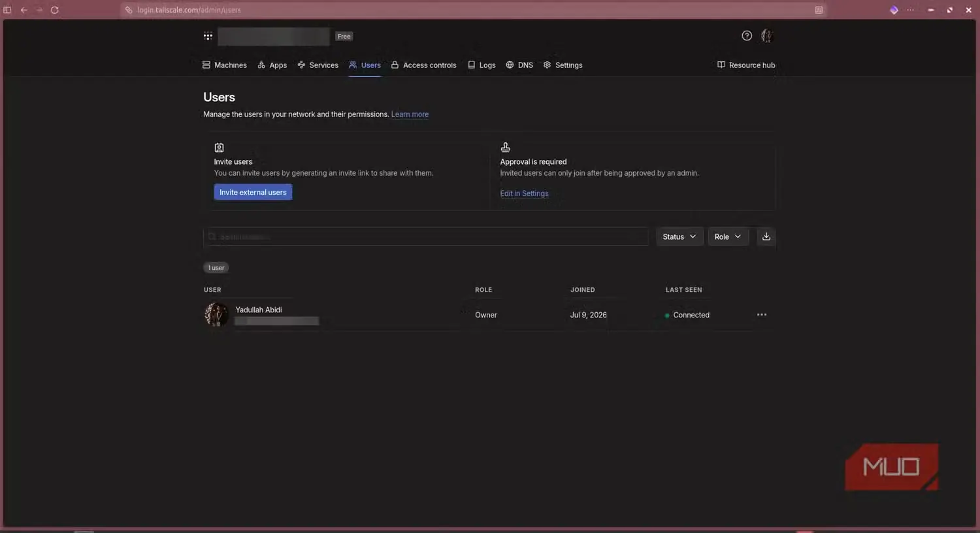
Task: Open the Logs tab
Action: [x=482, y=65]
